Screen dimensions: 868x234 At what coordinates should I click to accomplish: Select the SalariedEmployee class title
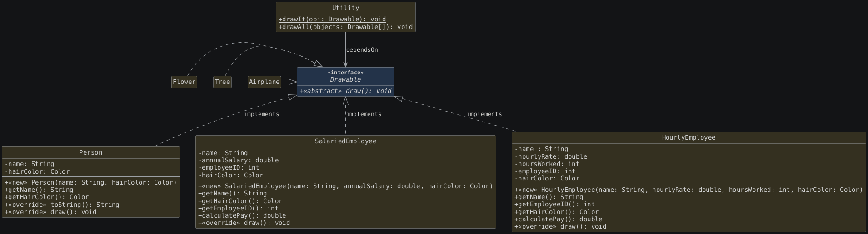(345, 141)
